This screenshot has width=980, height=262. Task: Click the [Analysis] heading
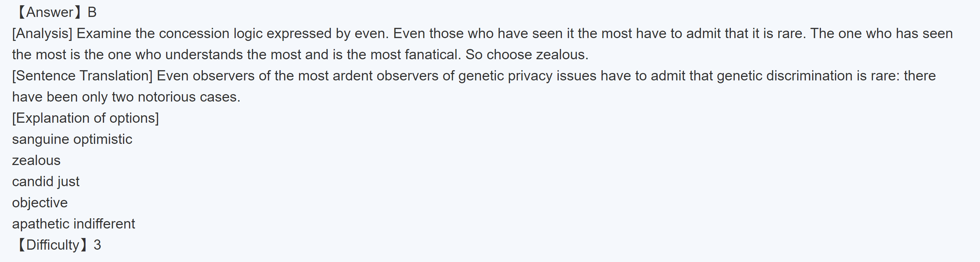pyautogui.click(x=42, y=34)
